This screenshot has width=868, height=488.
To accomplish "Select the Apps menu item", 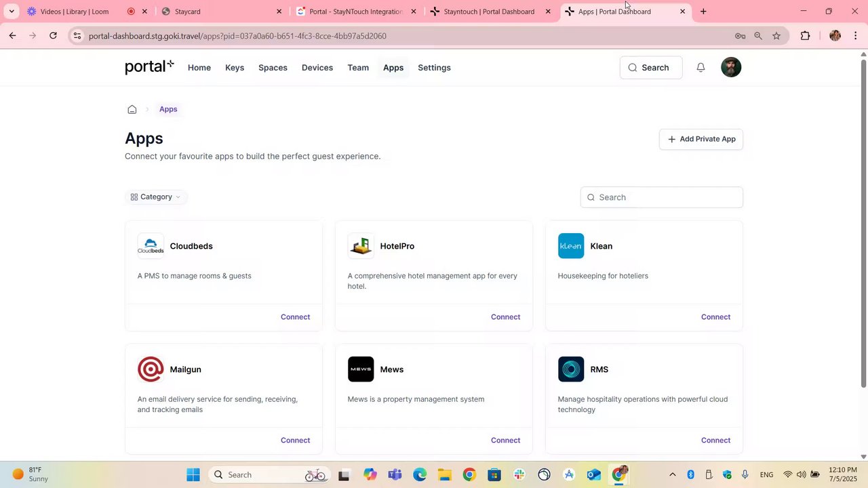I will 393,68.
